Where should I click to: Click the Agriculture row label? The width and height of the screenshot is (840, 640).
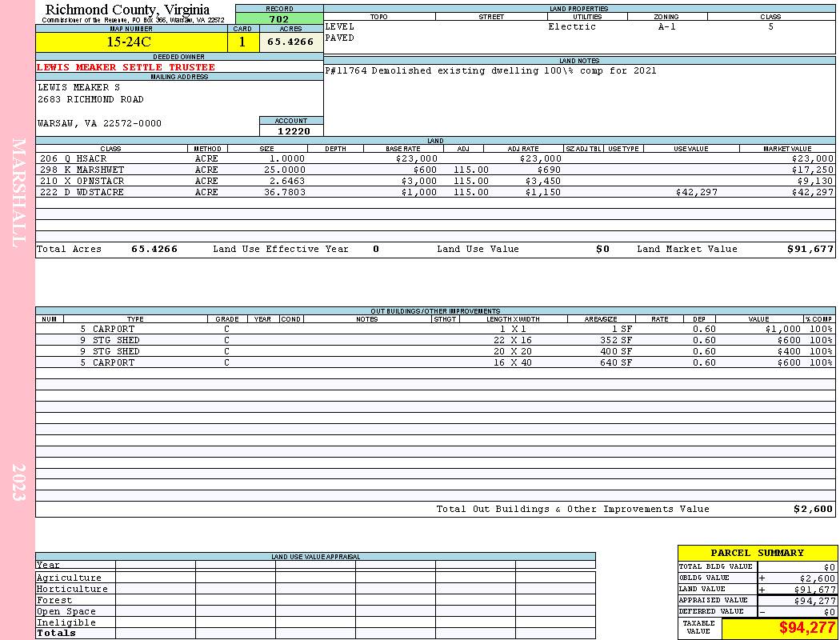[69, 578]
